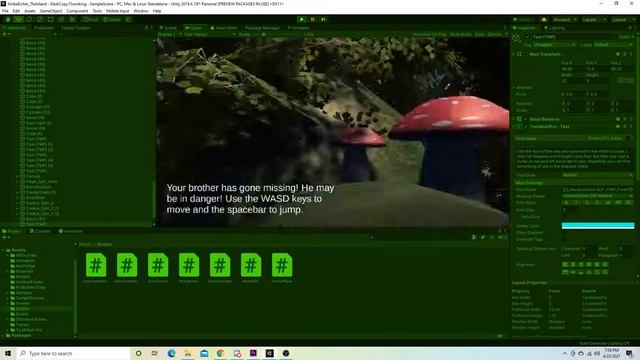Viewport: 640px width, 360px height.
Task: Switch to the Animation tab in bottom panel
Action: point(71,231)
